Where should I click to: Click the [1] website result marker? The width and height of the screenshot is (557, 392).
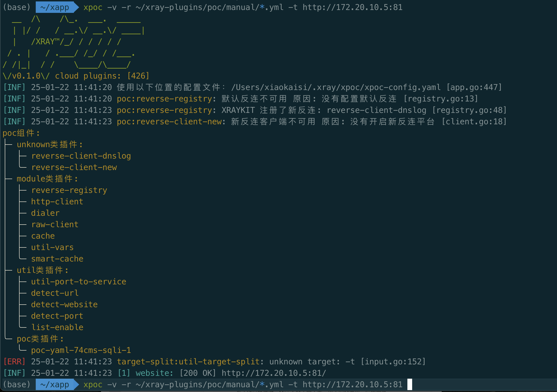coord(124,373)
